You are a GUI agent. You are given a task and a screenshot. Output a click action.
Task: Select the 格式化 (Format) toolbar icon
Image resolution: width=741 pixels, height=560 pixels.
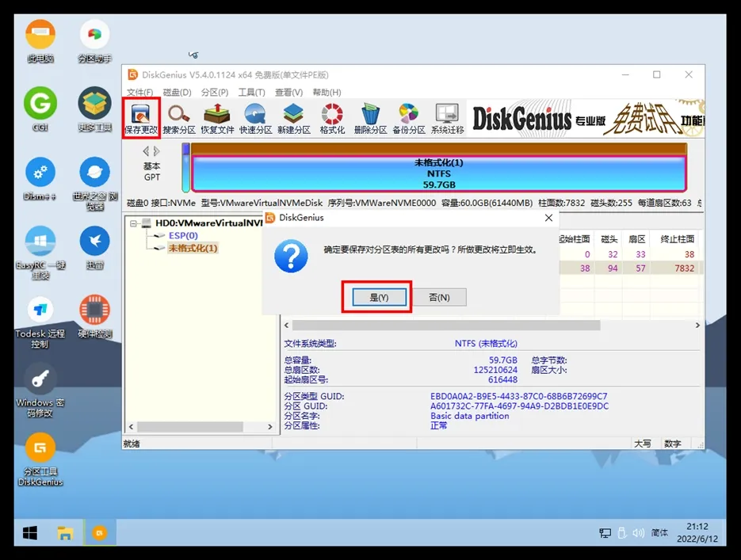(332, 118)
